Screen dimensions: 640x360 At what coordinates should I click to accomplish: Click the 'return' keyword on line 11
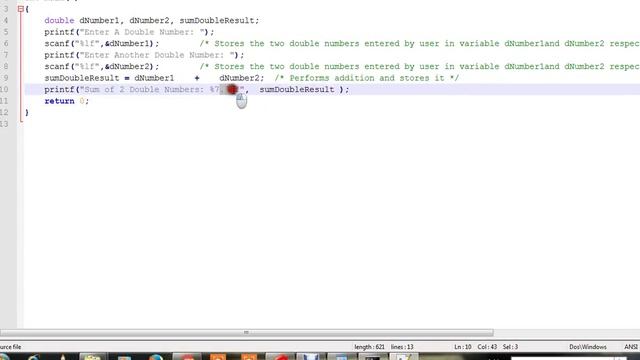point(59,101)
